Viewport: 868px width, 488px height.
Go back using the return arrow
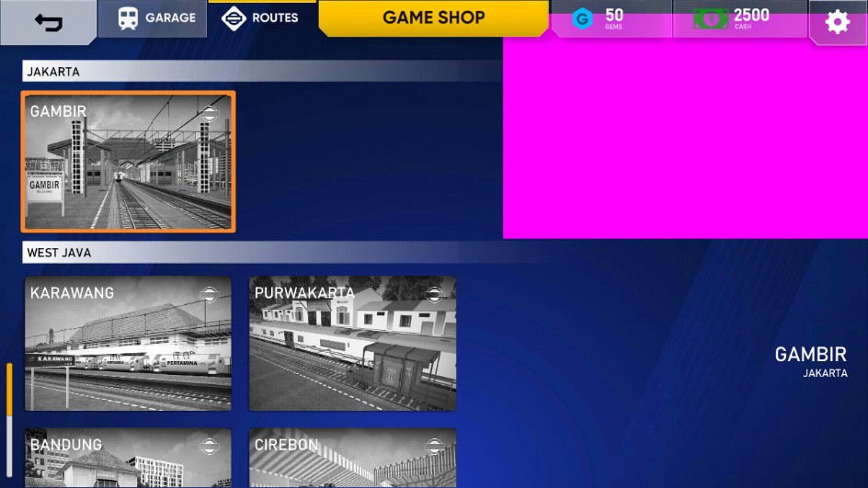pos(48,22)
